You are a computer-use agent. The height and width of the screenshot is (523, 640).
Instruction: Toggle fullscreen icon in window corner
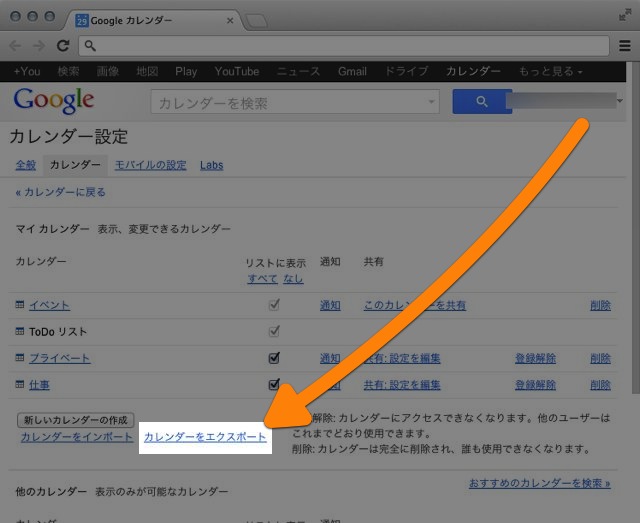pos(625,15)
